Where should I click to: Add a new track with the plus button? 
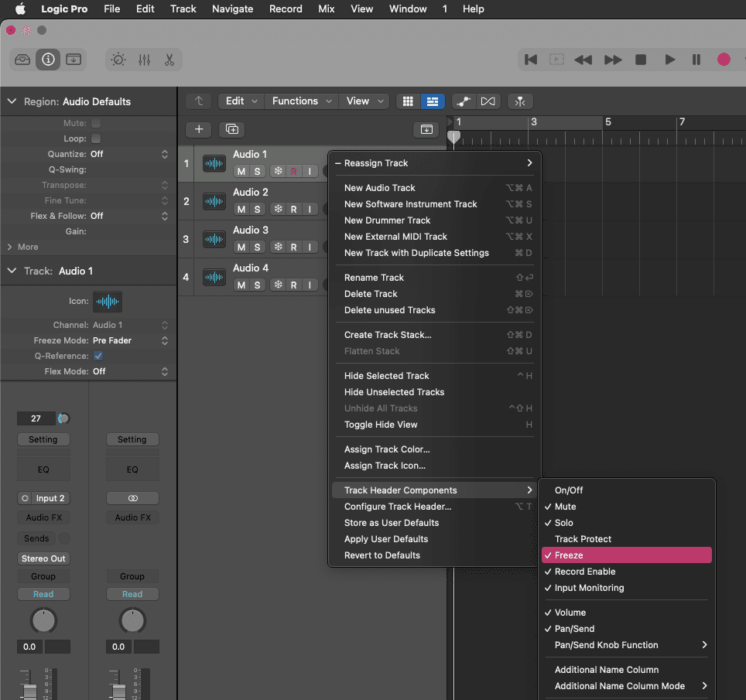pos(199,129)
